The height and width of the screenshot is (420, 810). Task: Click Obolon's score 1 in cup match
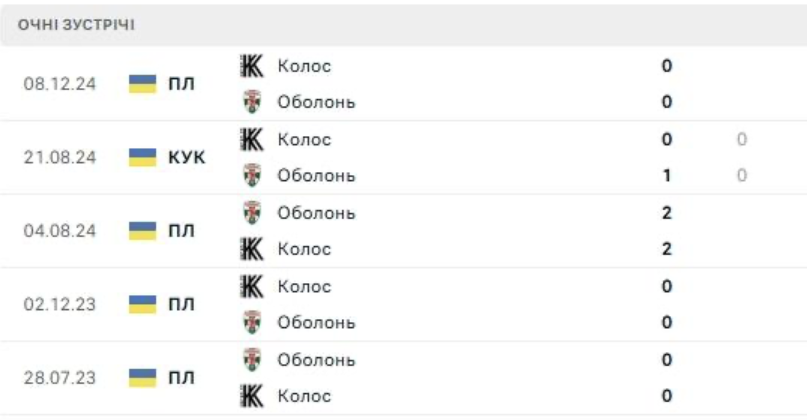click(667, 176)
